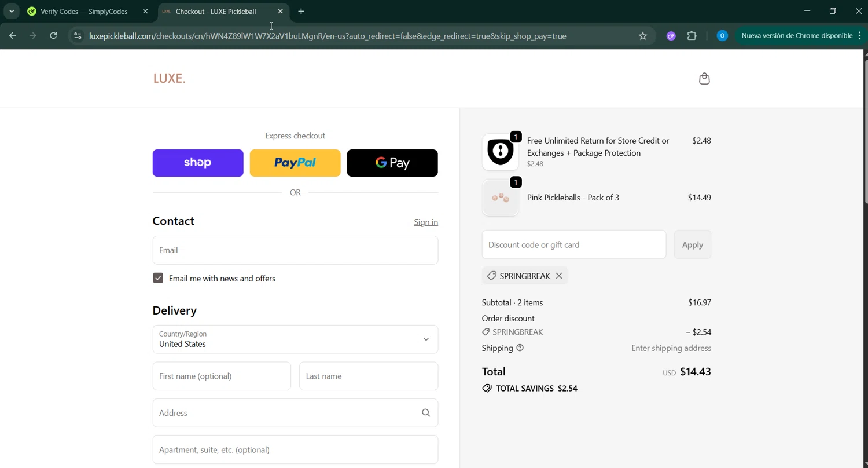Select the TOTAL SAVINGS $2.54 text

pyautogui.click(x=537, y=389)
